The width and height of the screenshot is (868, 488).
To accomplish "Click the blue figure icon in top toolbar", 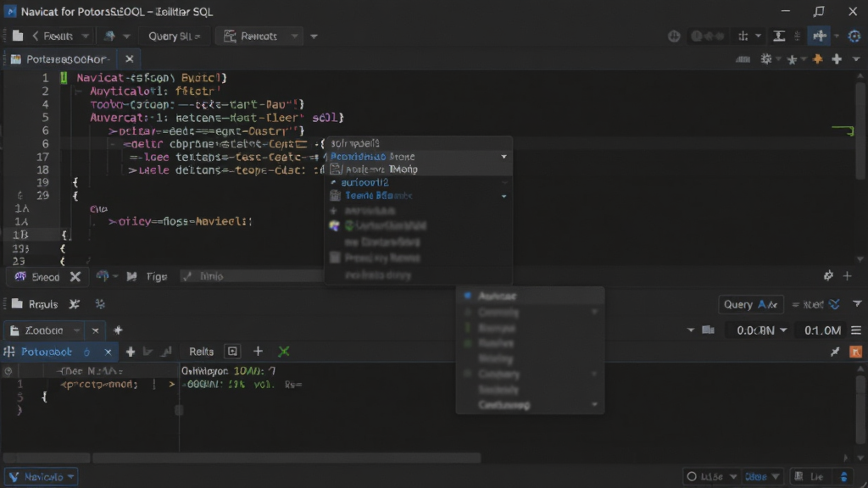I will pos(109,36).
